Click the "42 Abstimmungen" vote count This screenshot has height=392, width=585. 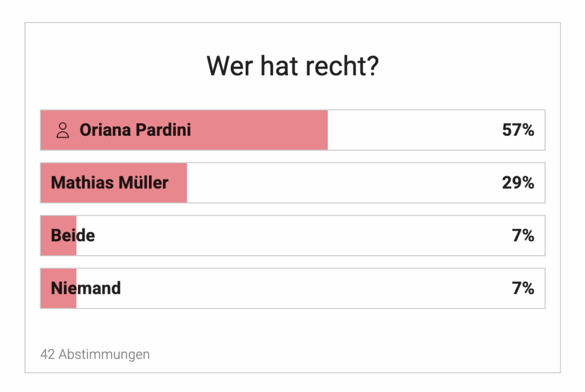pos(95,354)
